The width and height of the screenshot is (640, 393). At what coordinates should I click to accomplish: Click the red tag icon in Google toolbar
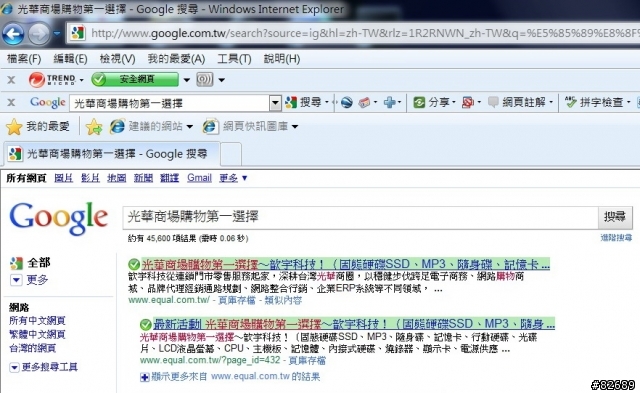[364, 102]
